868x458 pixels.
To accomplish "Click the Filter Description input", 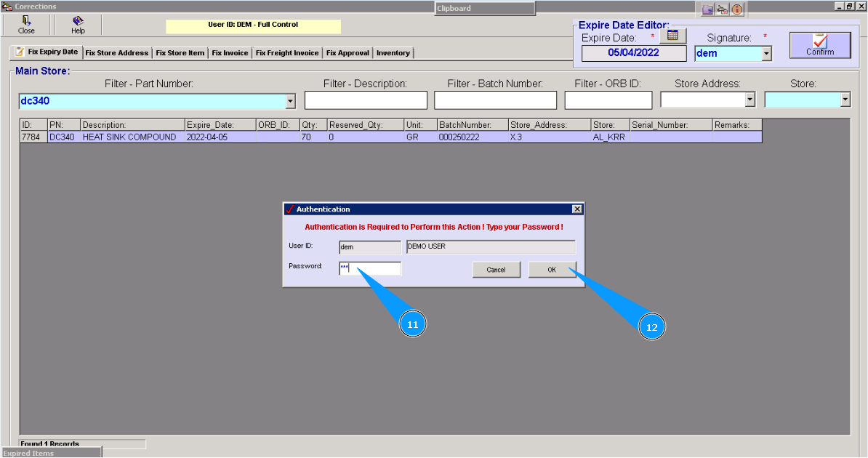I will tap(366, 100).
